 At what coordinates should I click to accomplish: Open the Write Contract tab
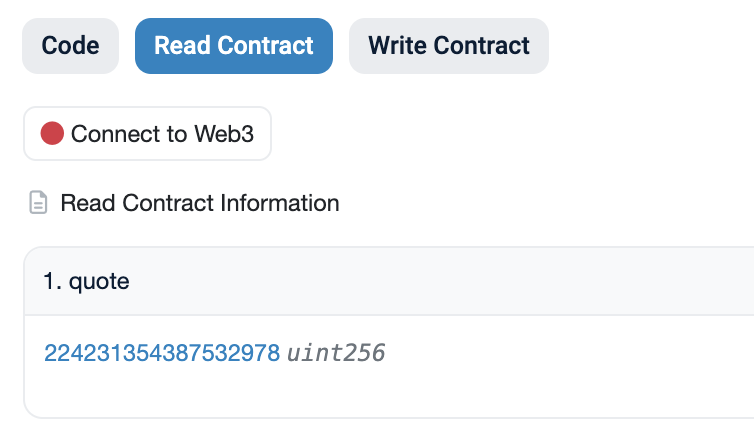[448, 46]
